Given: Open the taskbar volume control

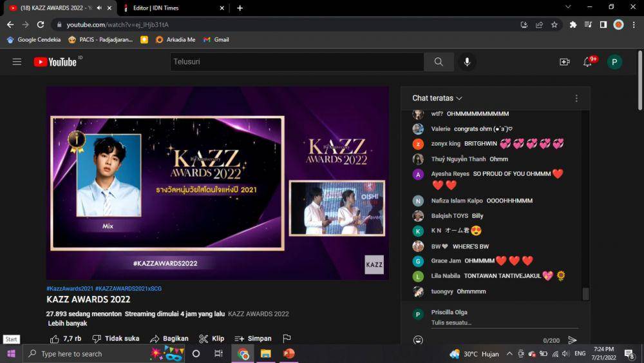Looking at the screenshot, I should (566, 353).
